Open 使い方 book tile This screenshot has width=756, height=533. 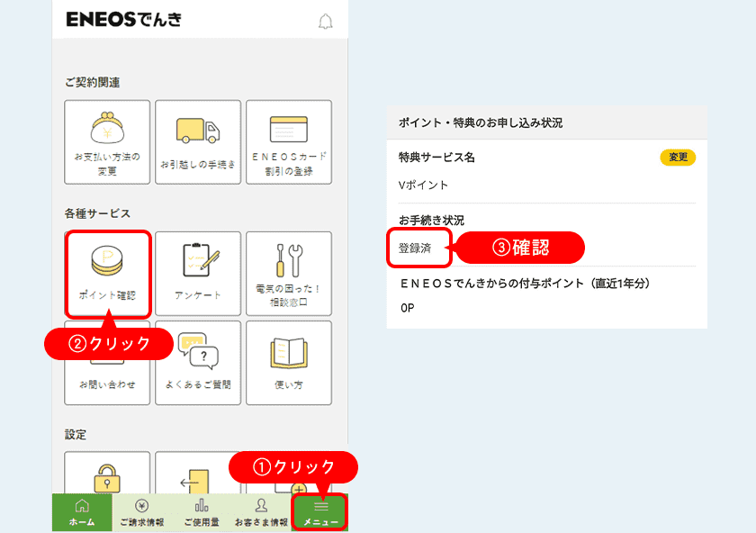point(289,363)
